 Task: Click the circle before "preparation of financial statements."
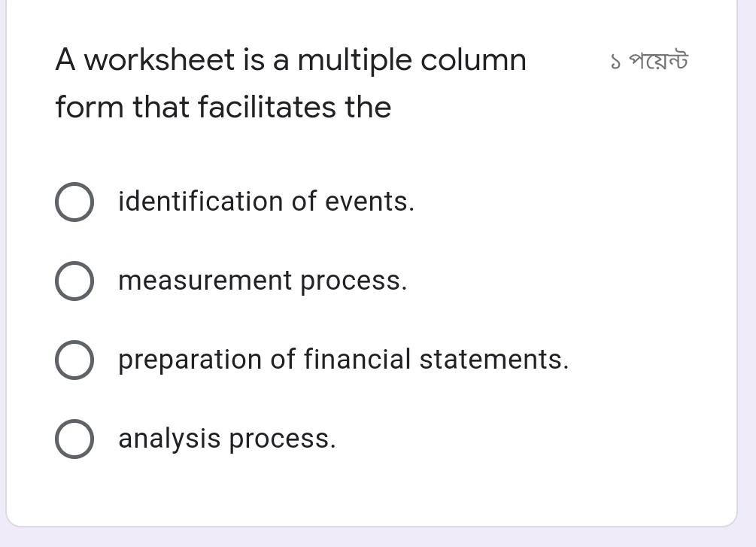(x=74, y=359)
